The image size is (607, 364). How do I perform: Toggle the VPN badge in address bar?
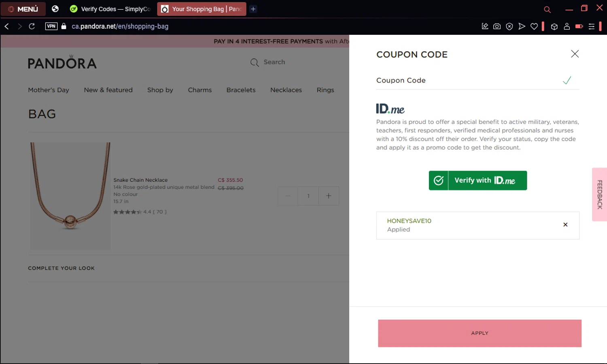pos(51,26)
